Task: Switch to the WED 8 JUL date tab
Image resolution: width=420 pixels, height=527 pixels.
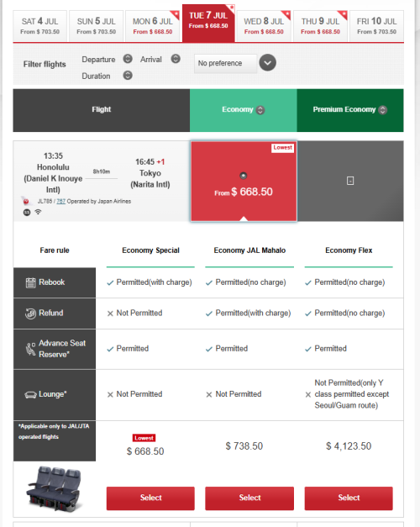Action: click(x=264, y=26)
